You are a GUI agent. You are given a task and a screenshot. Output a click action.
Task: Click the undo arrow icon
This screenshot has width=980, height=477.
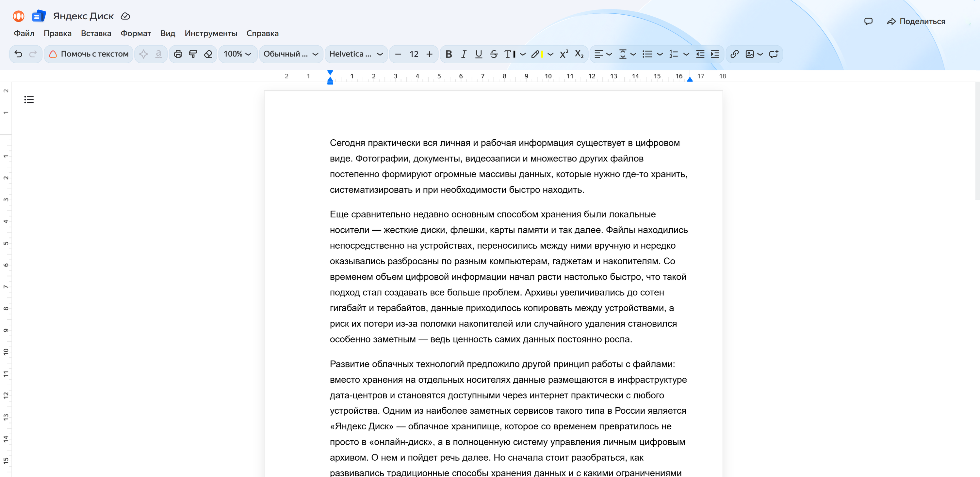(18, 54)
